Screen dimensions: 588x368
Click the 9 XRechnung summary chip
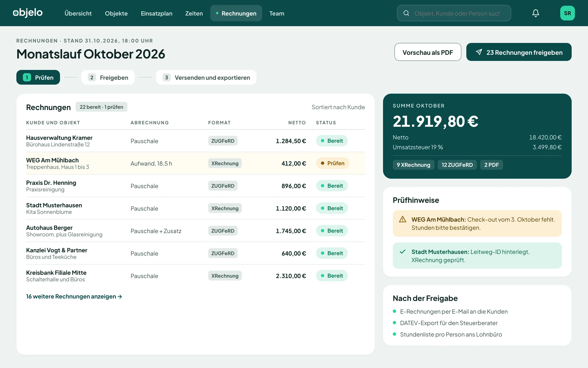pos(413,165)
